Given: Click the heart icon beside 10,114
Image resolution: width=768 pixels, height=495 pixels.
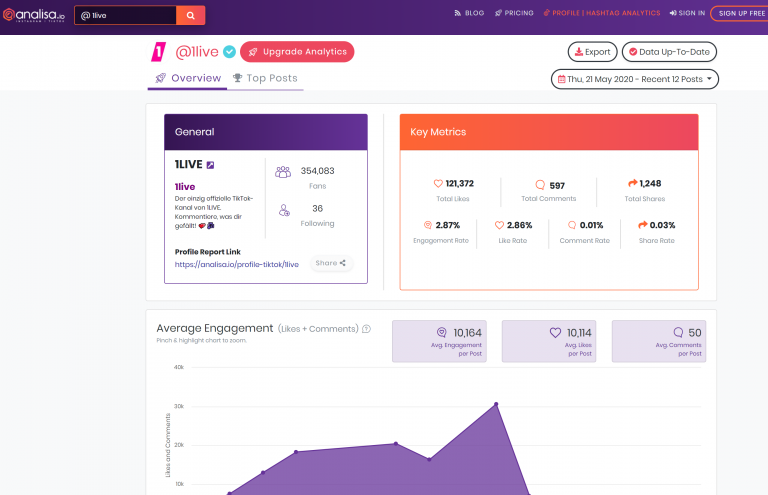Looking at the screenshot, I should [x=555, y=332].
